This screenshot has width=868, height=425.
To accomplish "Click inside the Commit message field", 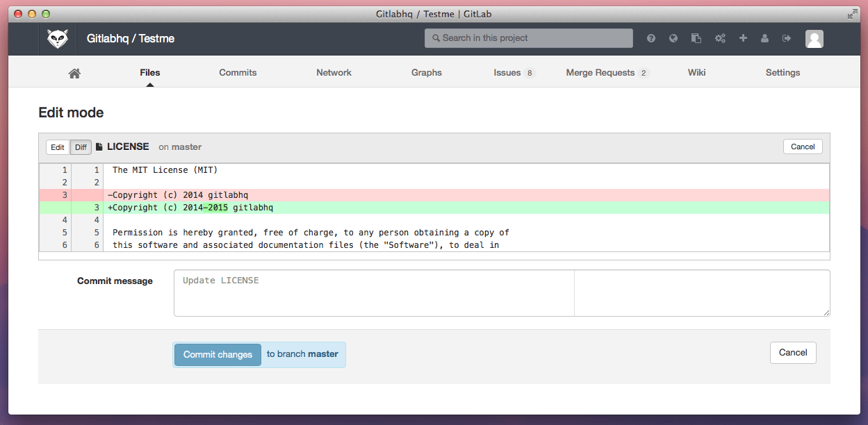I will (374, 293).
